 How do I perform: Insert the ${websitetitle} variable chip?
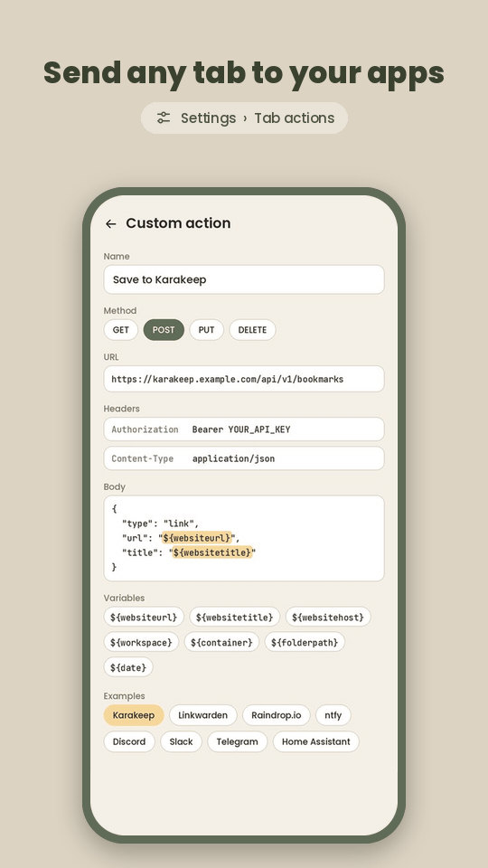[x=235, y=617]
